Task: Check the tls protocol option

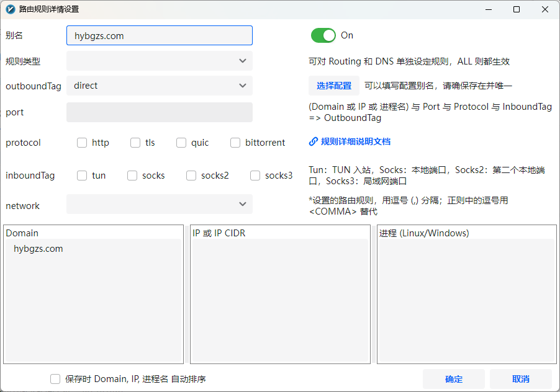Action: pos(135,143)
